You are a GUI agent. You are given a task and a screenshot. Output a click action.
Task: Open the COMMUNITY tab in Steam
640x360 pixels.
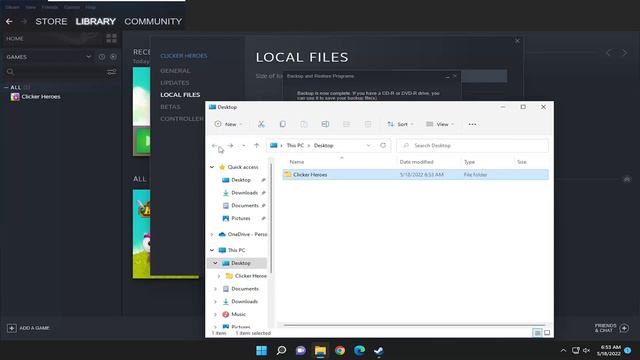(x=153, y=21)
